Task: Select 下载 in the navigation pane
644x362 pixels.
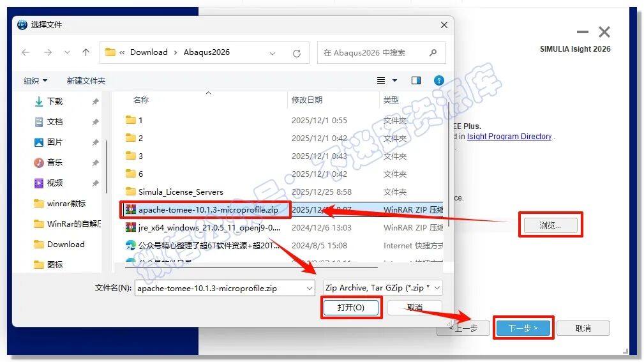Action: pyautogui.click(x=55, y=101)
